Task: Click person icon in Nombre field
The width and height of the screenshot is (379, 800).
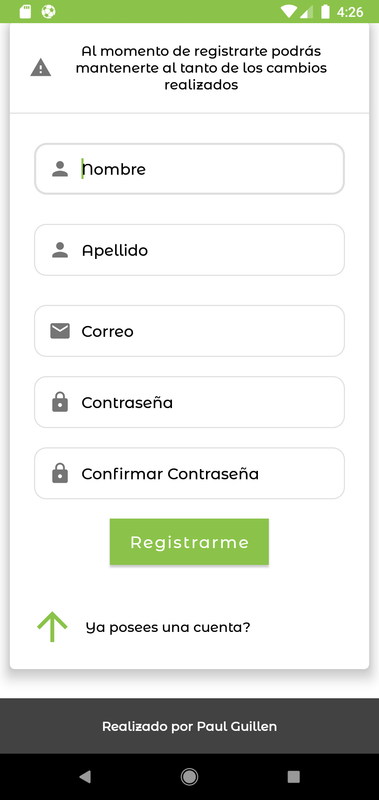Action: point(60,169)
